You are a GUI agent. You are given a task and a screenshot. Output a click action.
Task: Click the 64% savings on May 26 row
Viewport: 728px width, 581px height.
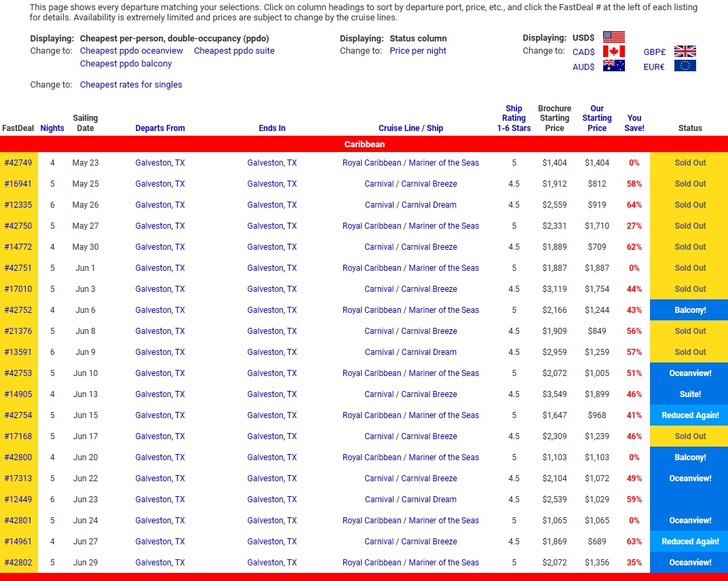(634, 205)
